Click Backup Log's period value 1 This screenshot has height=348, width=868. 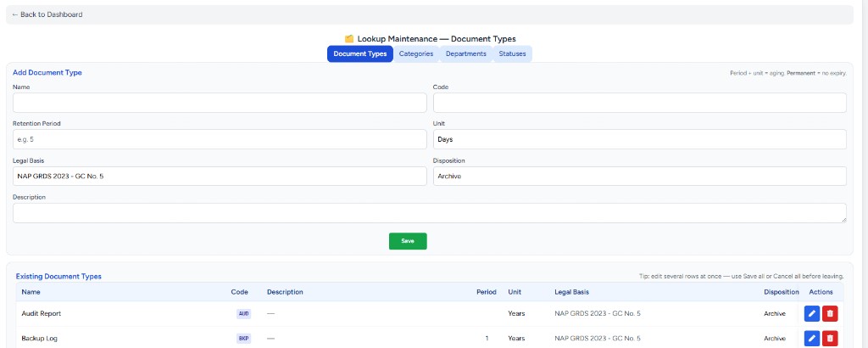click(487, 338)
